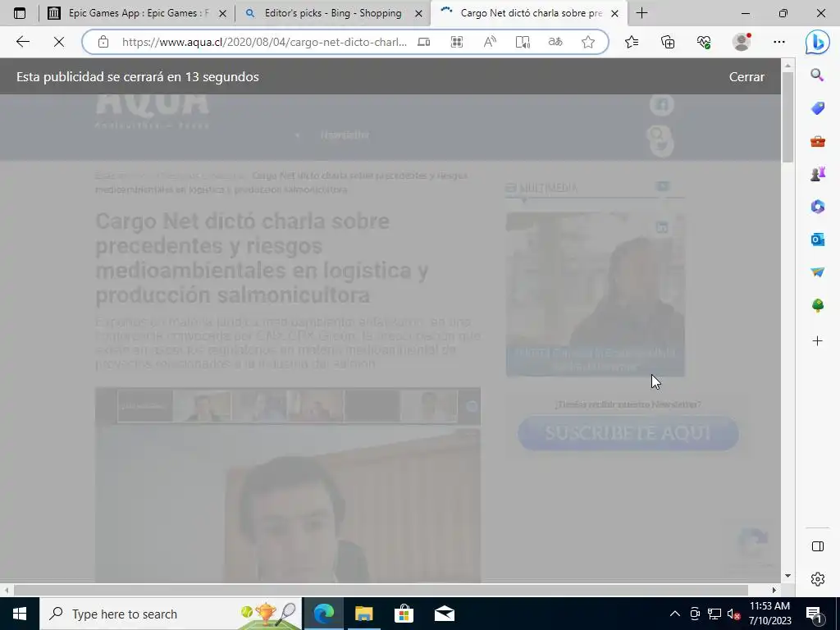Viewport: 840px width, 630px height.
Task: Open the sidebar Outlook icon
Action: [x=818, y=240]
